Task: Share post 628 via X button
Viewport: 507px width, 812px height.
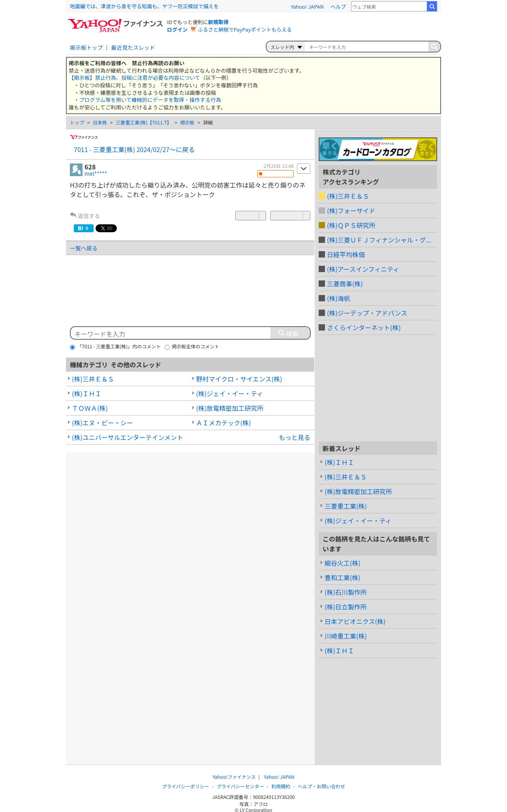Action: coord(106,228)
